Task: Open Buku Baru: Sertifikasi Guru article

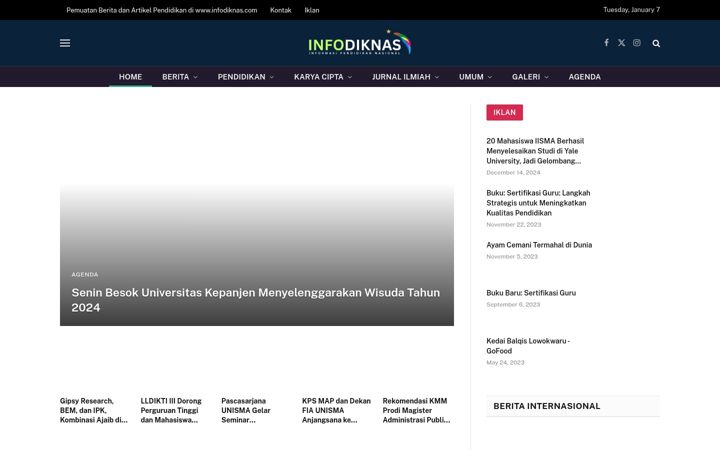Action: point(531,293)
